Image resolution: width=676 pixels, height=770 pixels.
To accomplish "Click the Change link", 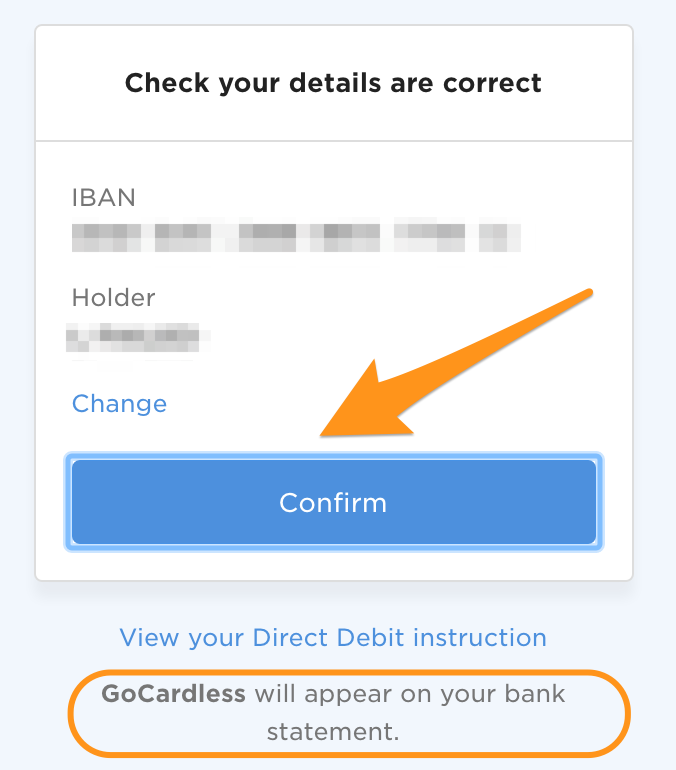I will tap(119, 404).
